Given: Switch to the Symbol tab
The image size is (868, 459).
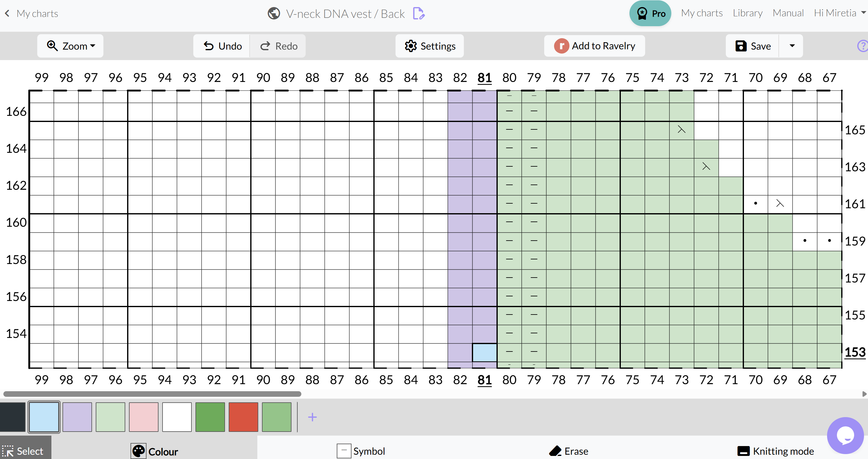Looking at the screenshot, I should click(361, 451).
